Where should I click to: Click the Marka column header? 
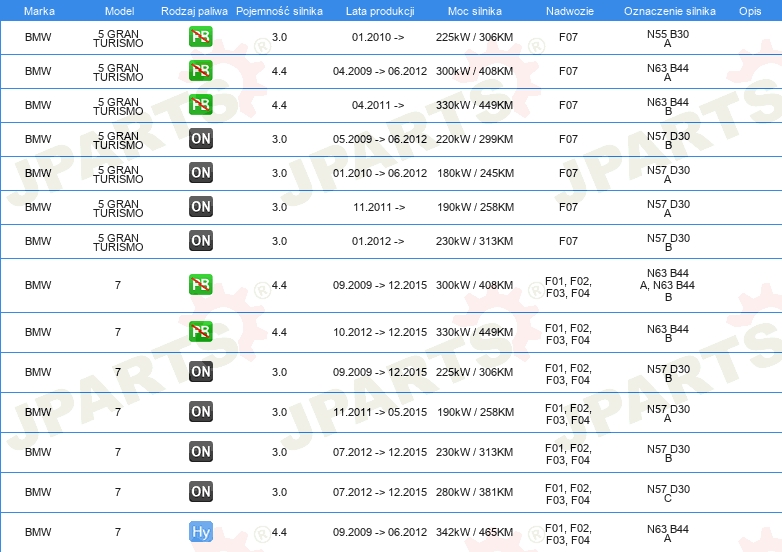coord(39,11)
